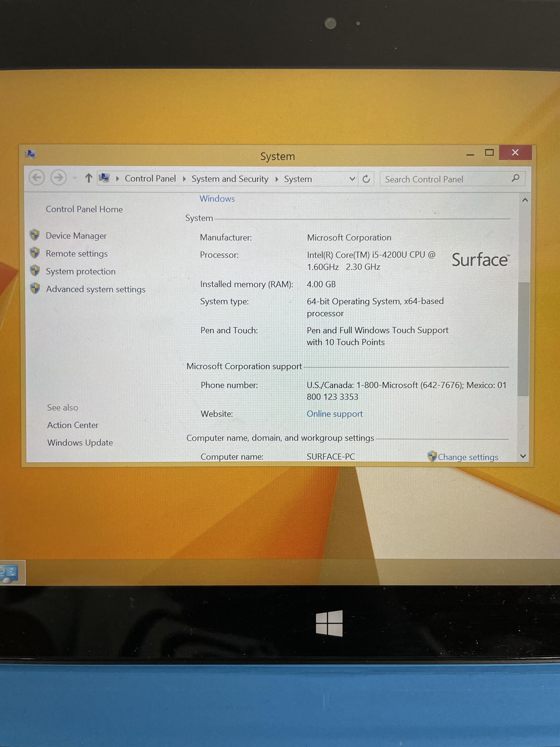Viewport: 560px width, 747px height.
Task: Click scrollbar up arrow
Action: 525,200
